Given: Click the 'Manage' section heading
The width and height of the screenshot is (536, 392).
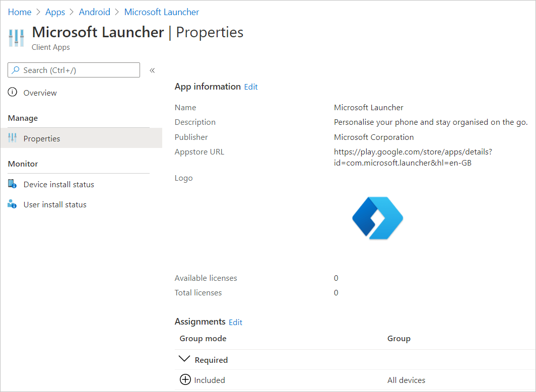Looking at the screenshot, I should [x=23, y=118].
